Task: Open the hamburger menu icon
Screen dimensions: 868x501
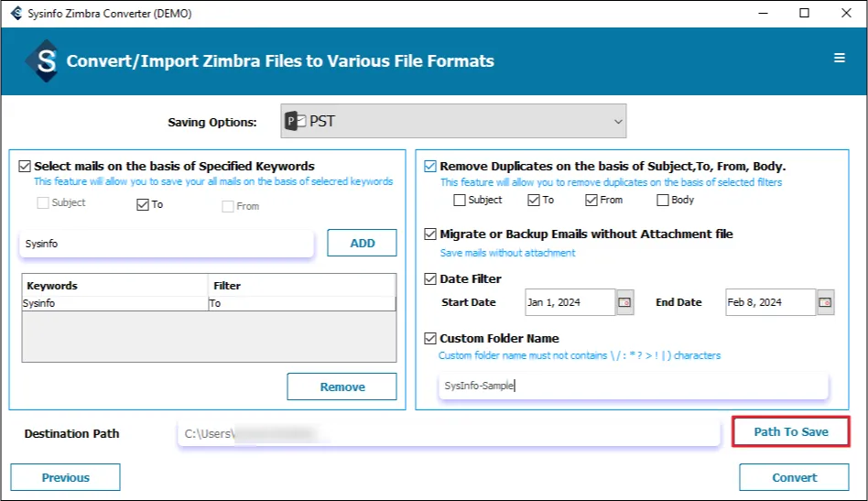Action: coord(839,58)
